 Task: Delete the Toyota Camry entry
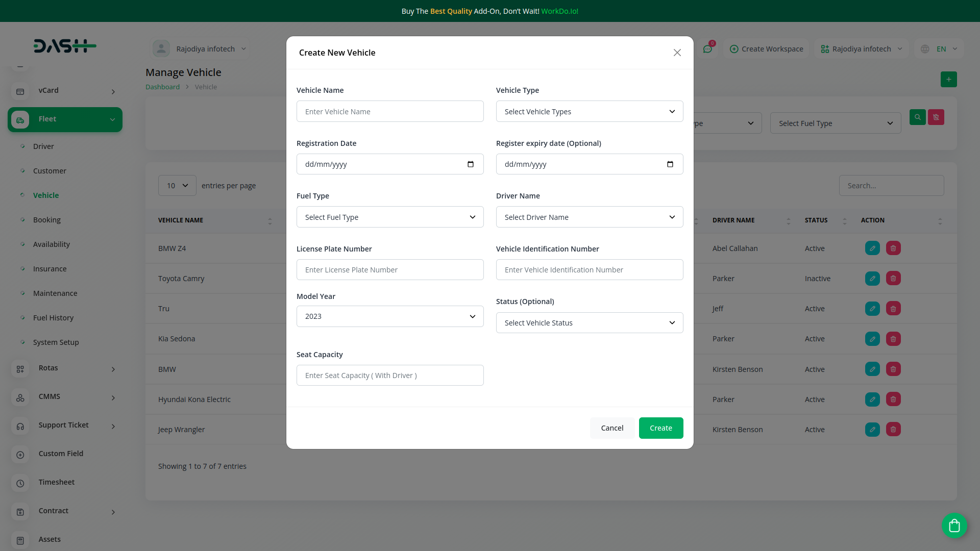tap(893, 278)
